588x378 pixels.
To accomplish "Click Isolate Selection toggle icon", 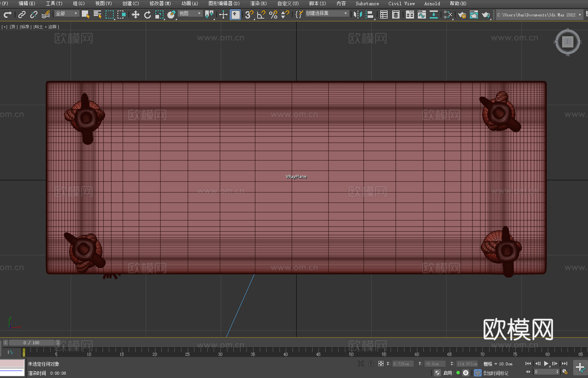I will 361,364.
